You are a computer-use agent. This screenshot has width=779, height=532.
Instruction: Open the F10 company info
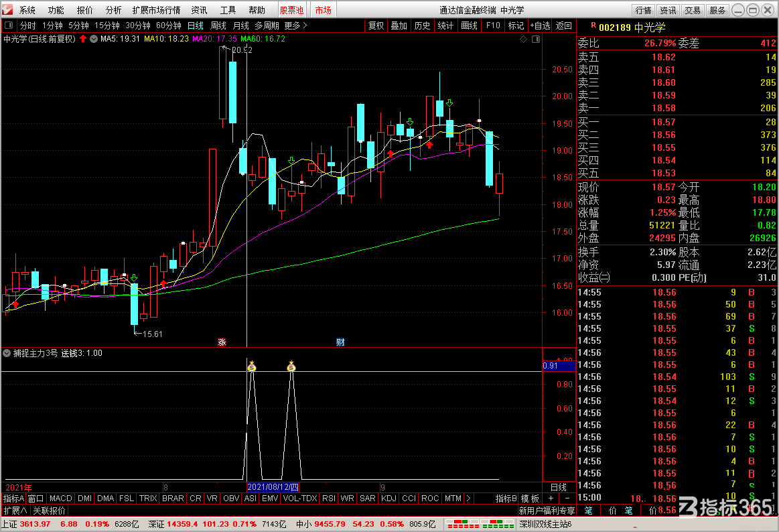click(493, 25)
